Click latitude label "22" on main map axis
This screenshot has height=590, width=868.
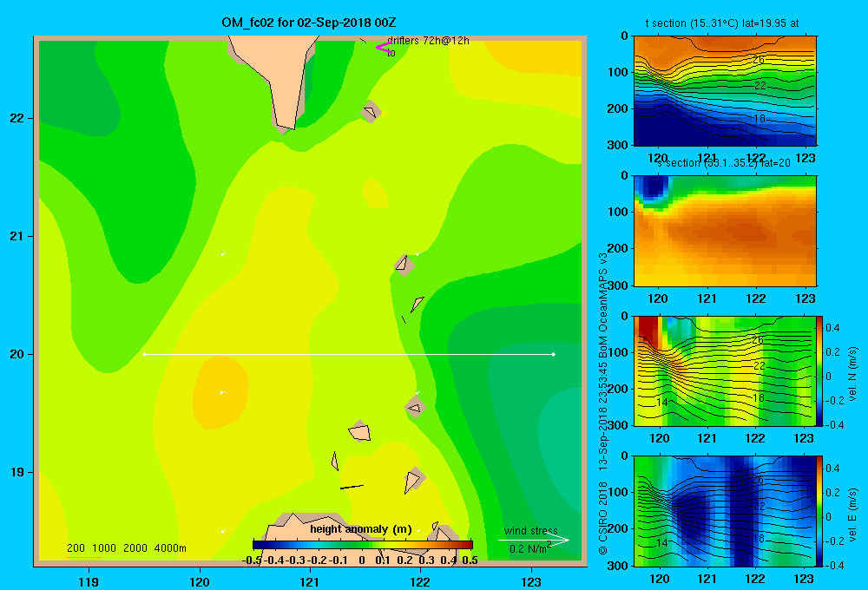coord(17,118)
